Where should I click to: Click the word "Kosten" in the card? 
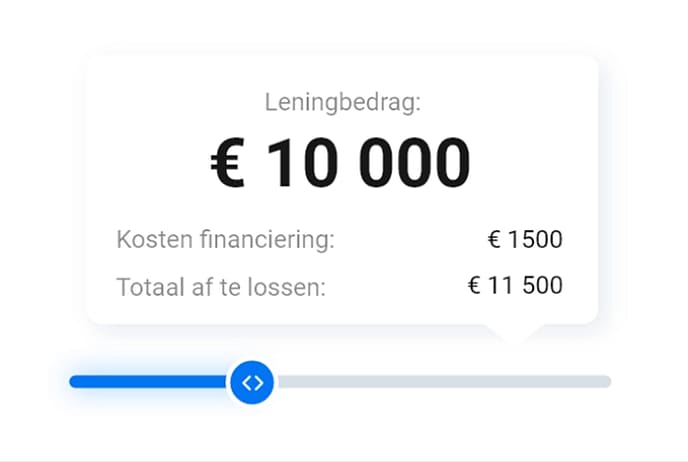point(151,240)
